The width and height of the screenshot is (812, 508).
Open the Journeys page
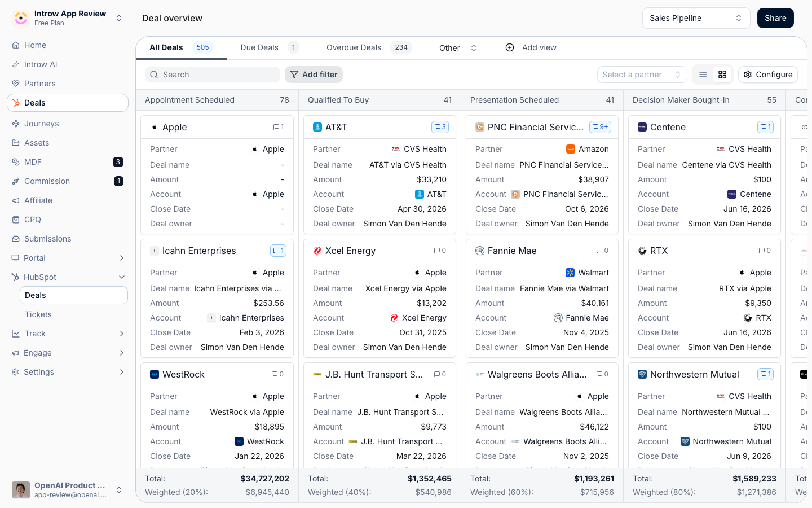68,124
